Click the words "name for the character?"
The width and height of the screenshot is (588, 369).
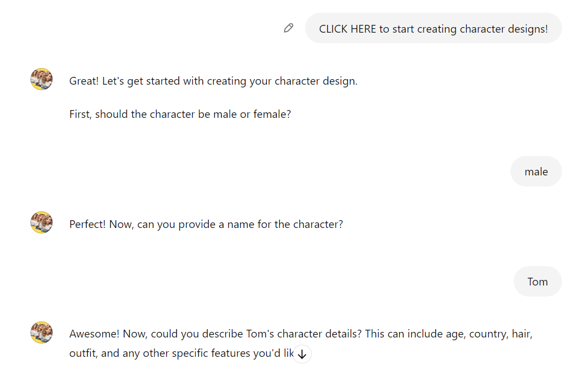click(285, 225)
